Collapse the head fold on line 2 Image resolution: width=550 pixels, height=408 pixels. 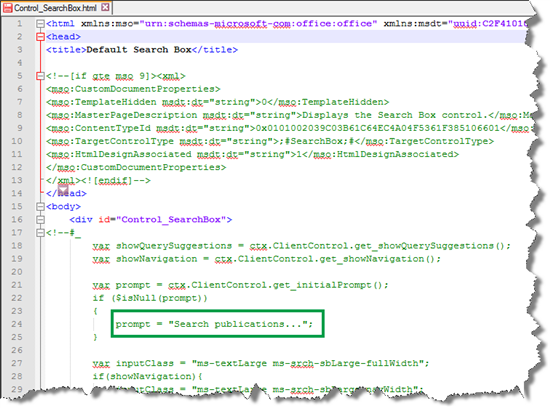coord(40,36)
